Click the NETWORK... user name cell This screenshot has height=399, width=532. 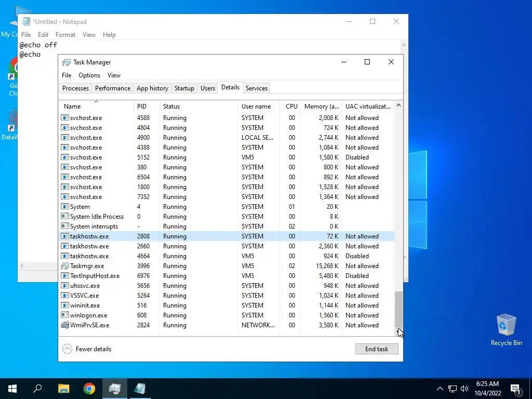click(258, 325)
